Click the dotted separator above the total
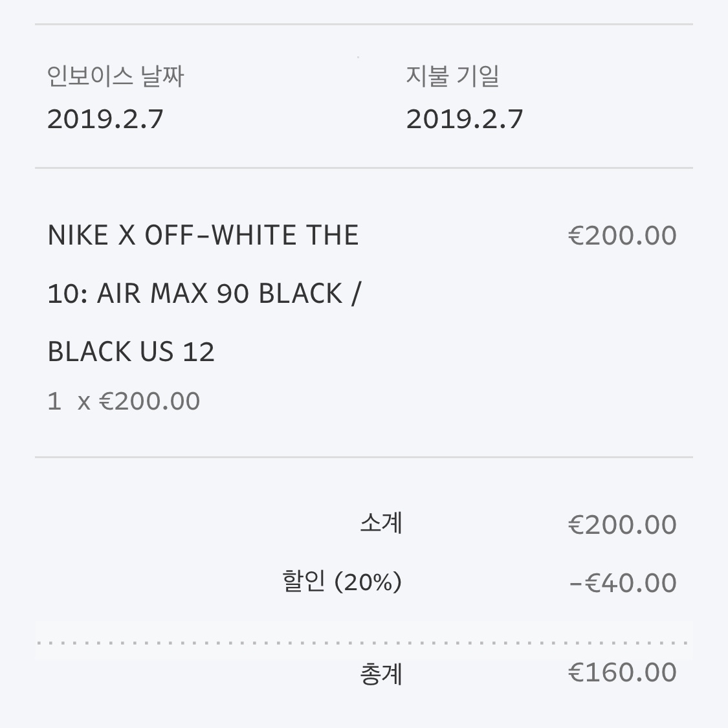The image size is (728, 728). [x=364, y=643]
